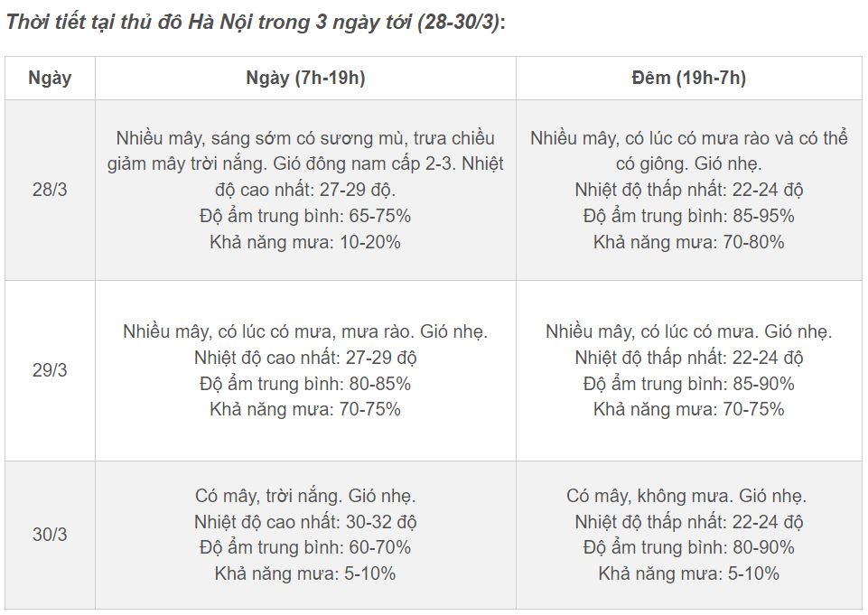Click "Độ ẩm trung bình: 85-95%" line
The image size is (868, 615).
click(688, 216)
